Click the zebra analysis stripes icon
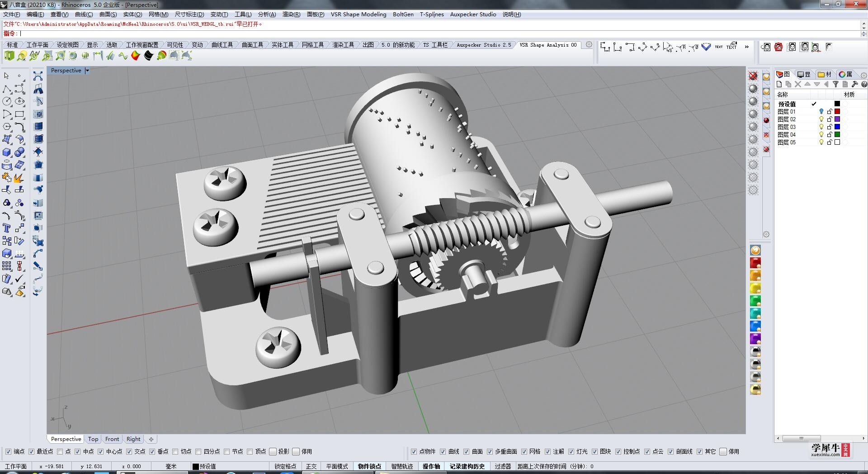 85,56
